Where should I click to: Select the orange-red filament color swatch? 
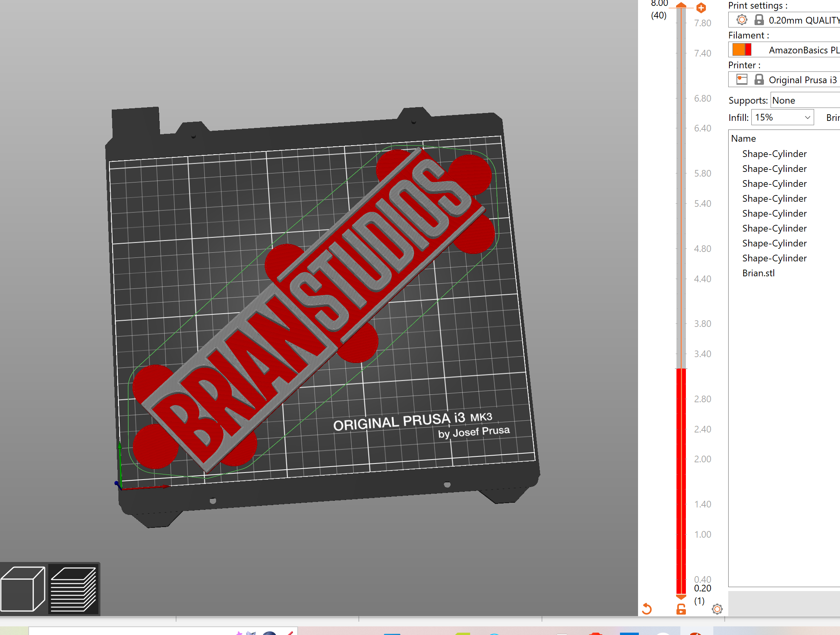tap(742, 50)
